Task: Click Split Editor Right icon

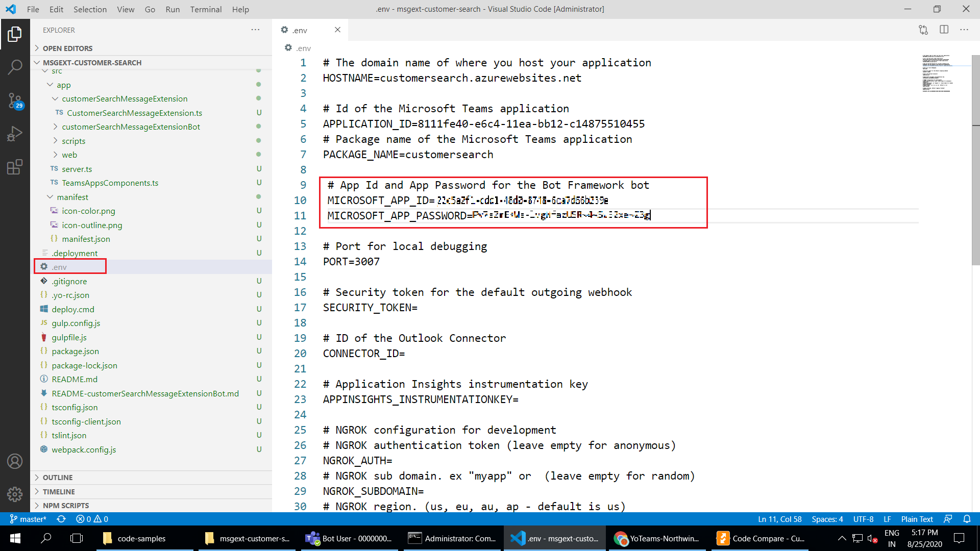Action: pos(944,30)
